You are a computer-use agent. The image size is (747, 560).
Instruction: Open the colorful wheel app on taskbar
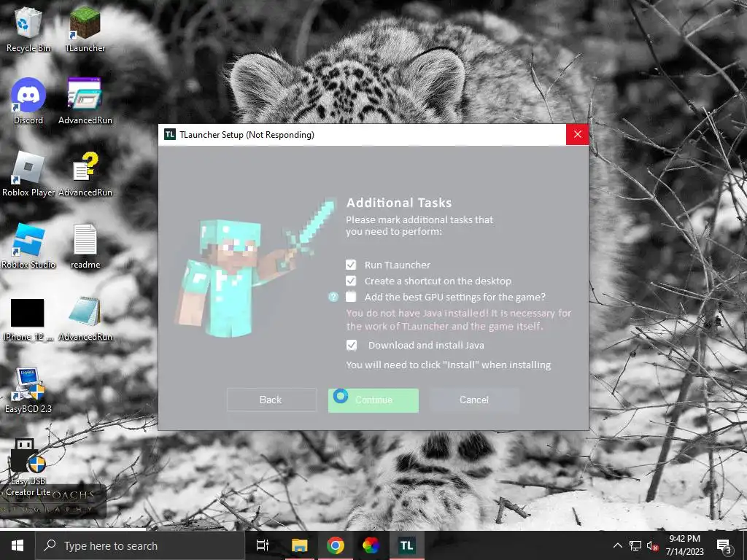[x=371, y=545]
